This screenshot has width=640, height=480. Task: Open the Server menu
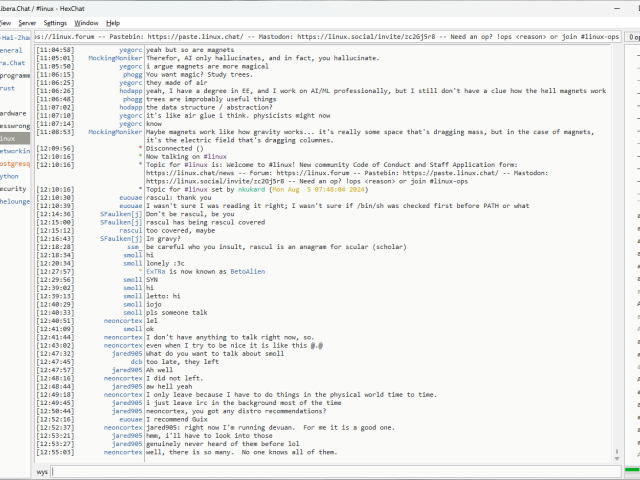(x=27, y=22)
